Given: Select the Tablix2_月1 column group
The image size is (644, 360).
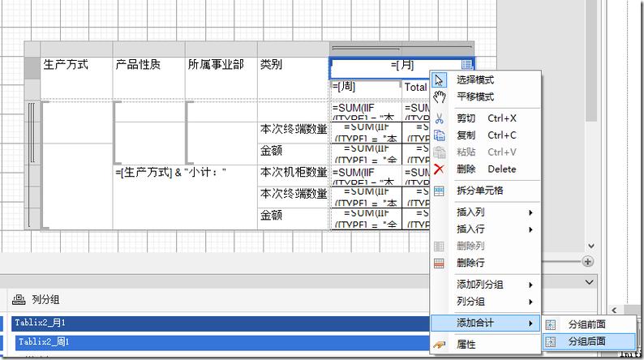Looking at the screenshot, I should [x=221, y=324].
